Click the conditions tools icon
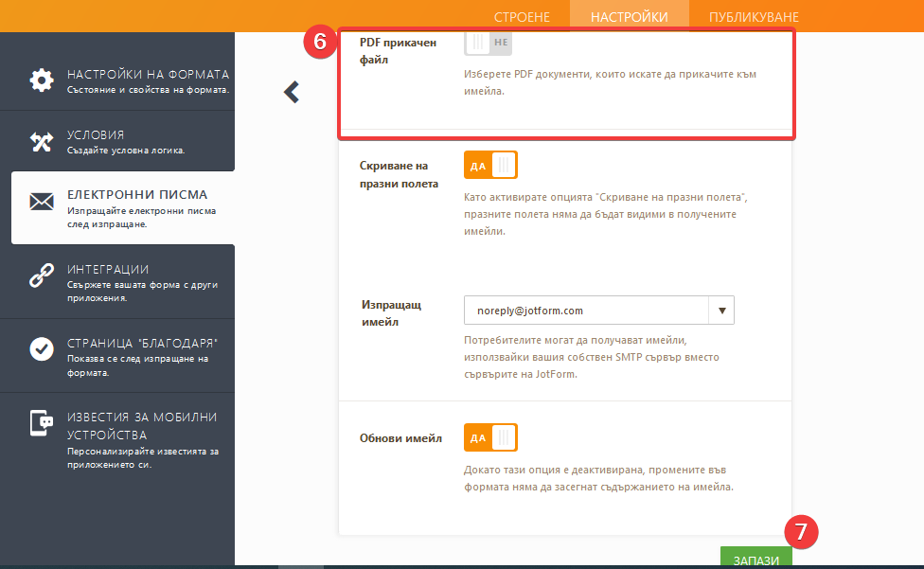This screenshot has height=569, width=924. pos(42,142)
